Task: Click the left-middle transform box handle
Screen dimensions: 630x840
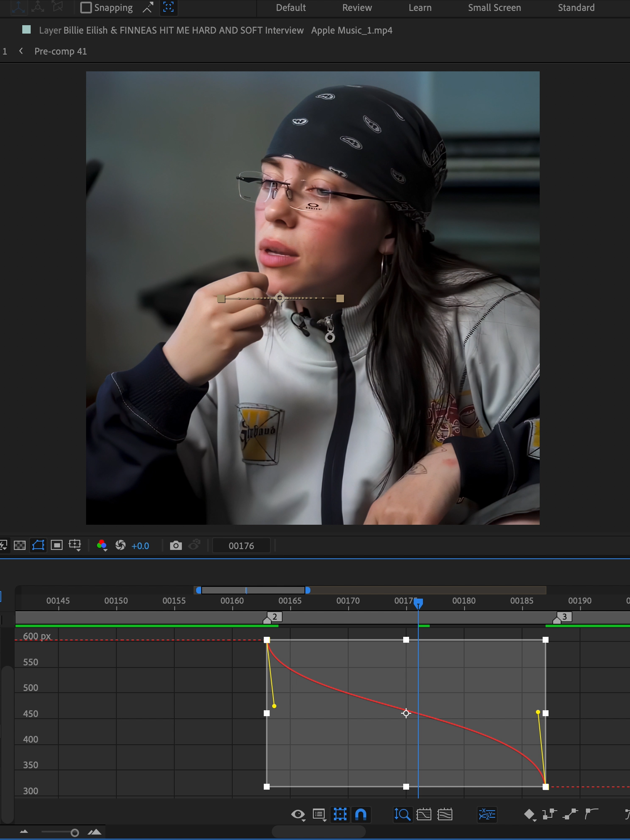Action: [x=267, y=713]
